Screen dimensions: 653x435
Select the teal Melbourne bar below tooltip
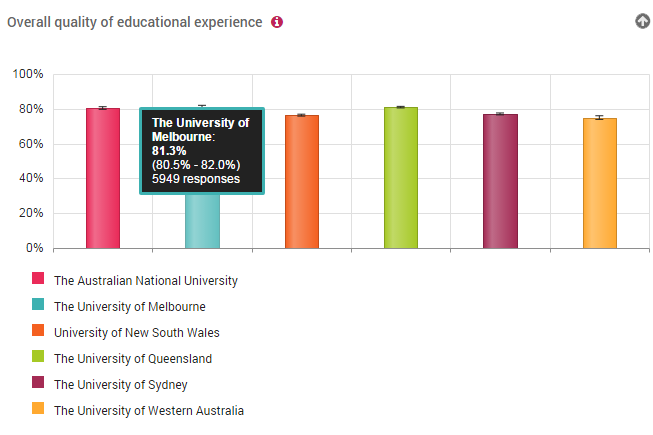pos(202,221)
